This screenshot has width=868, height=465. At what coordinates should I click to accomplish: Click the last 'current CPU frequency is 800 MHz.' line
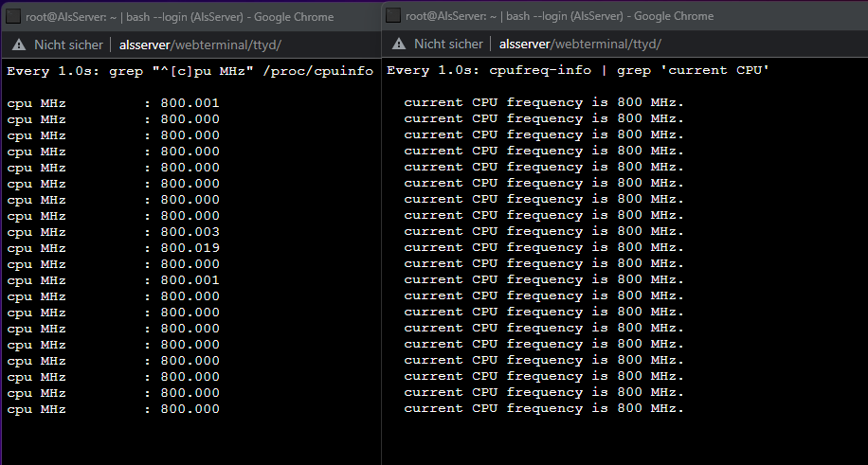point(544,408)
